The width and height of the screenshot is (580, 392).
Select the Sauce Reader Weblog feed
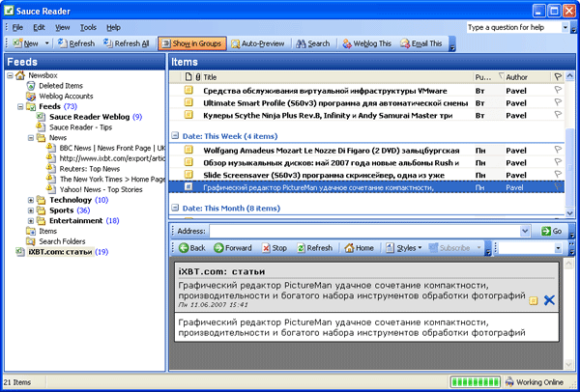[90, 117]
